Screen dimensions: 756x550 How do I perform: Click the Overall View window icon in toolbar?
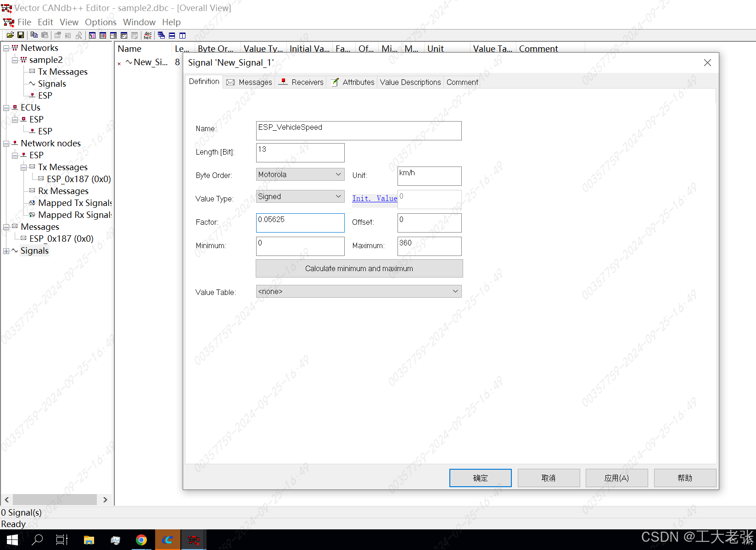pos(92,35)
